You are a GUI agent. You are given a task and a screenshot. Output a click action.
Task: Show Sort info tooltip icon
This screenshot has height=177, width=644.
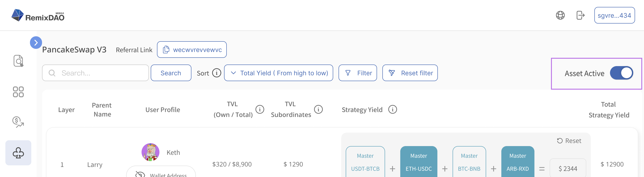coord(216,73)
